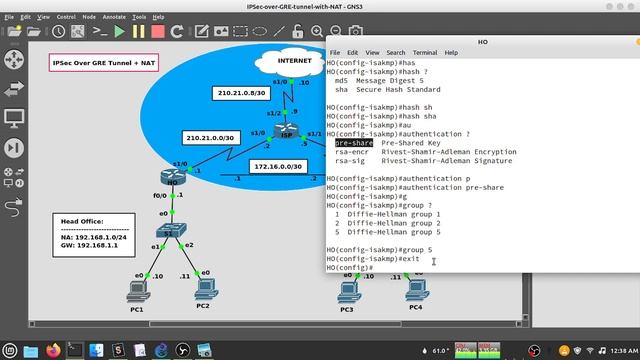
Task: Zoom in the topology canvas
Action: pyautogui.click(x=317, y=31)
